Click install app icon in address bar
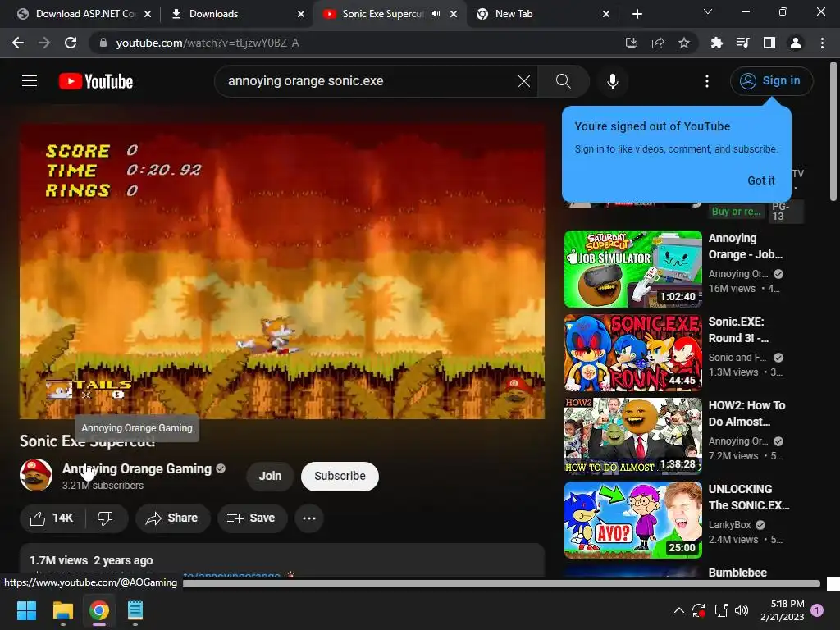Image resolution: width=840 pixels, height=630 pixels. tap(632, 43)
